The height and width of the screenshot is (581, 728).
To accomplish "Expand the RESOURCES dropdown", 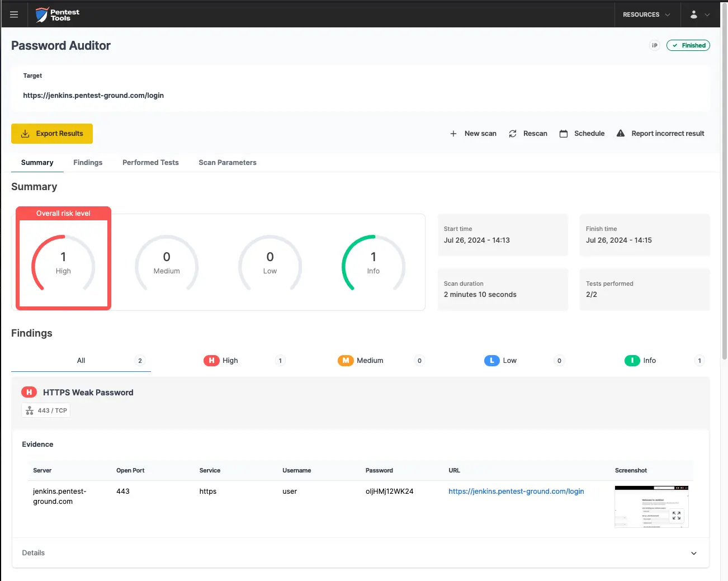I will [x=647, y=15].
